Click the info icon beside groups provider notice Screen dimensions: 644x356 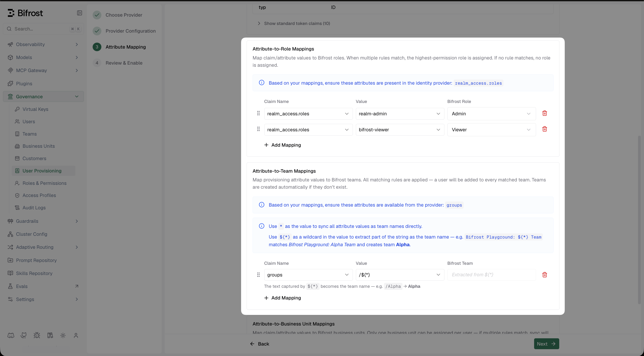tap(262, 205)
